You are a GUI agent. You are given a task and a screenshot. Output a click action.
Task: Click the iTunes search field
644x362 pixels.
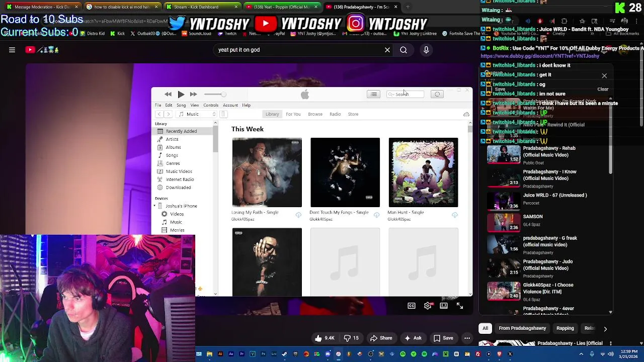pos(405,94)
